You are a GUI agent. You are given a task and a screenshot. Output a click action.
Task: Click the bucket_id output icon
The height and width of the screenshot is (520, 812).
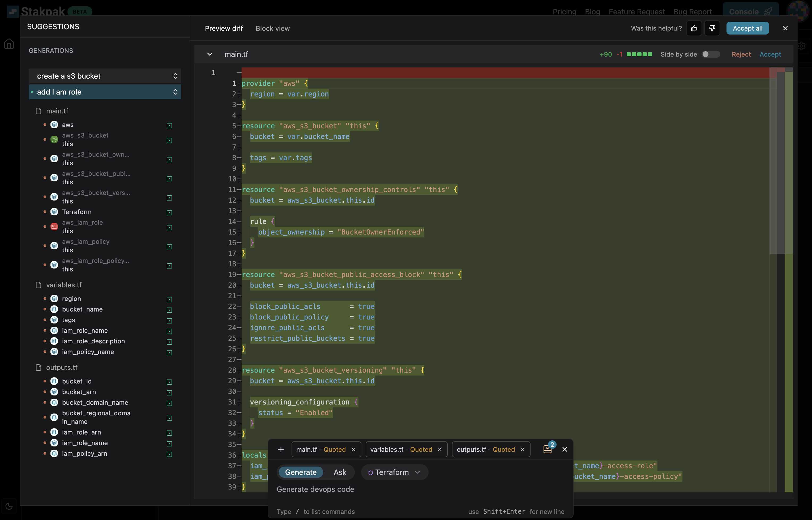coord(54,381)
